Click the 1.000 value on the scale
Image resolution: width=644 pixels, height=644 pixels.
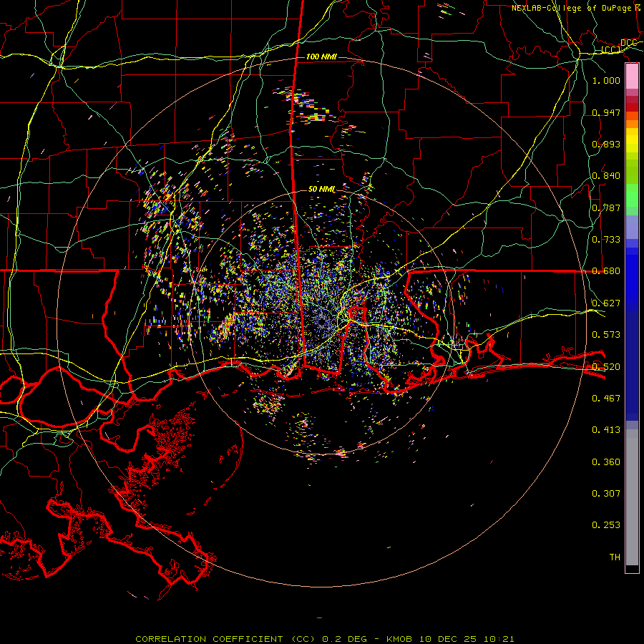click(606, 81)
